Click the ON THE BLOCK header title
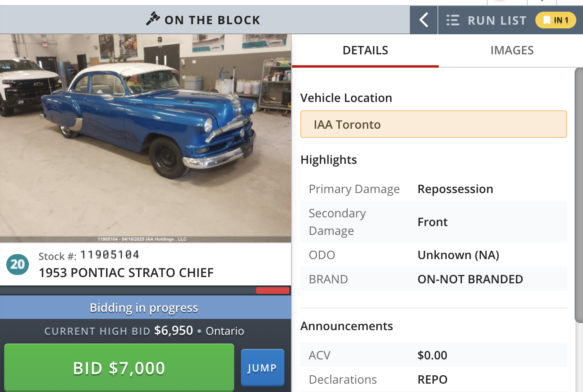Image resolution: width=583 pixels, height=392 pixels. [x=212, y=20]
